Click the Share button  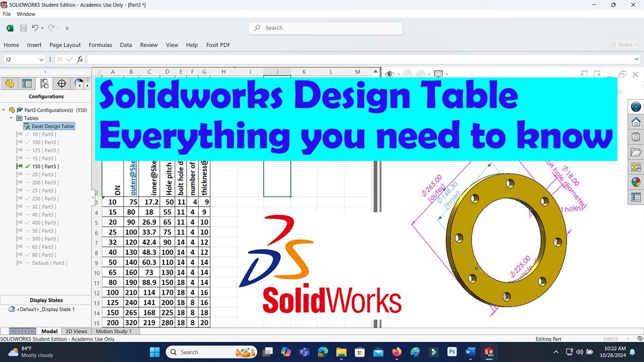pos(624,45)
